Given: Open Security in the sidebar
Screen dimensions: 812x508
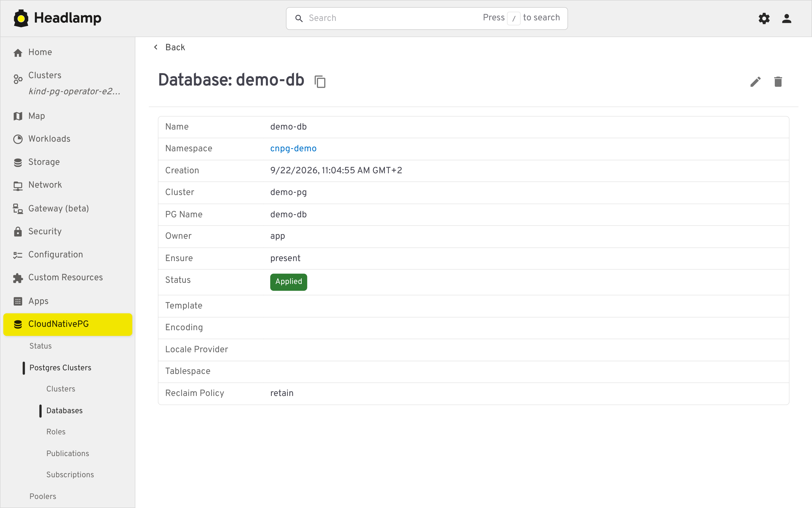Looking at the screenshot, I should (x=68, y=231).
